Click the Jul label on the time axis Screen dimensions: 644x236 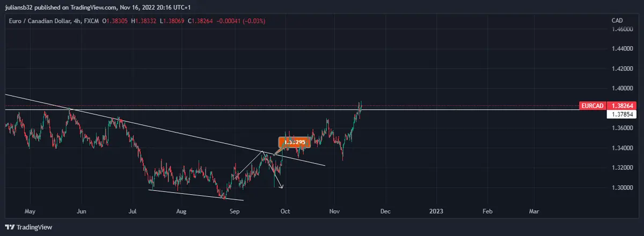tap(131, 211)
